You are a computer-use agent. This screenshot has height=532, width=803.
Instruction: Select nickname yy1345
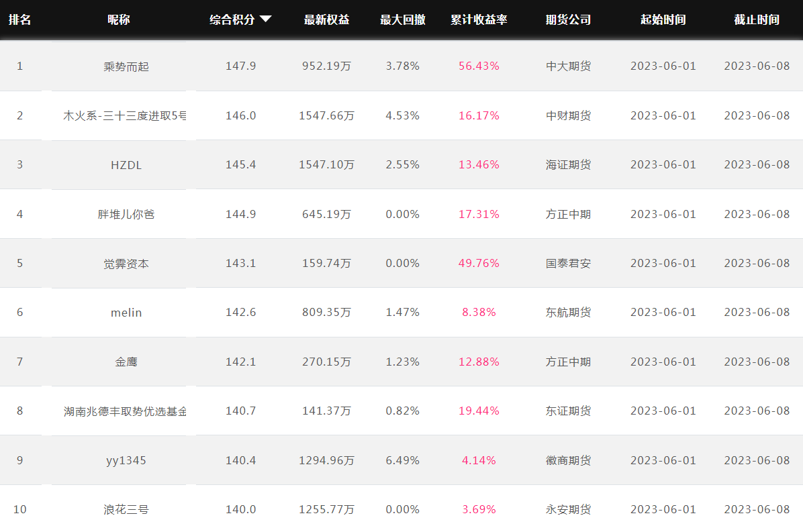126,460
